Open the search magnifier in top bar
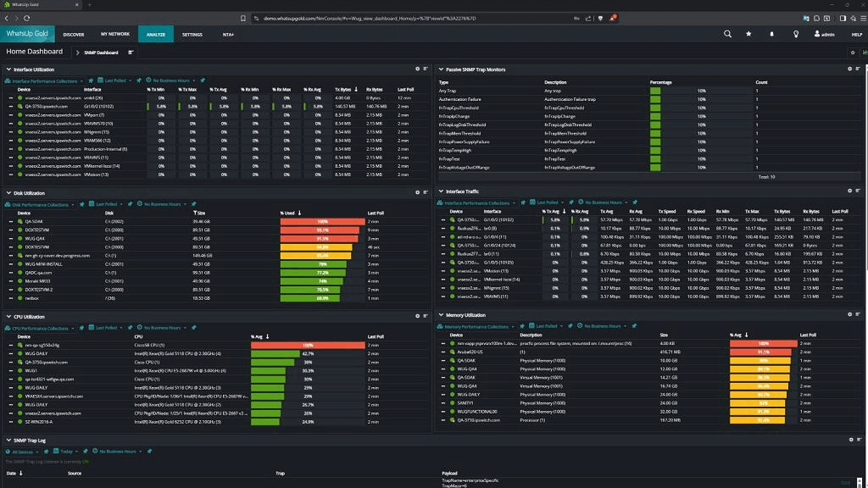The width and height of the screenshot is (868, 488). point(727,34)
